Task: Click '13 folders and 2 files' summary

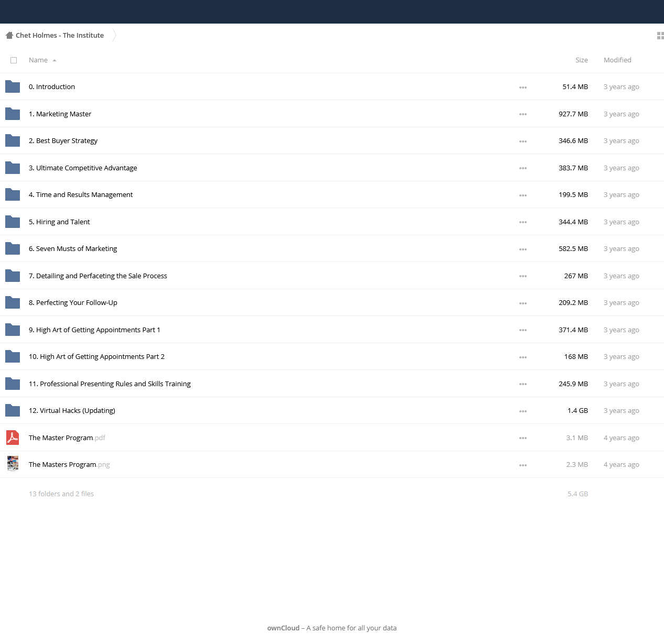Action: [x=61, y=494]
